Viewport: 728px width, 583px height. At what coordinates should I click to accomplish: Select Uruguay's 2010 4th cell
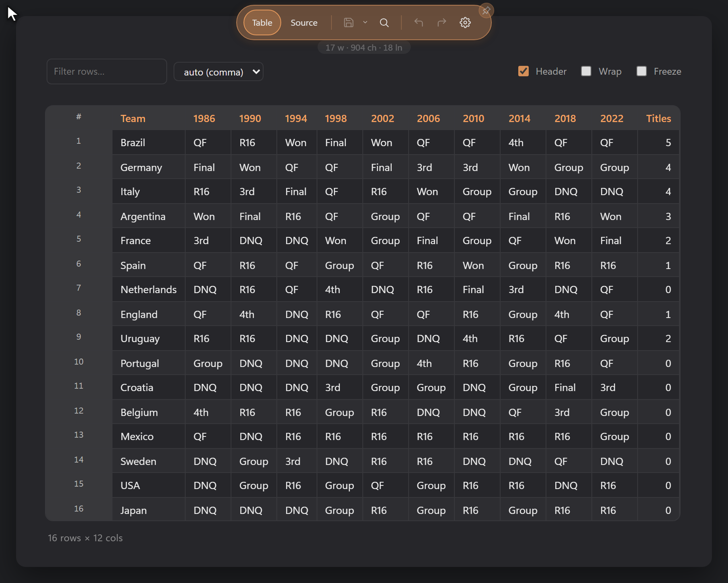[x=477, y=338]
